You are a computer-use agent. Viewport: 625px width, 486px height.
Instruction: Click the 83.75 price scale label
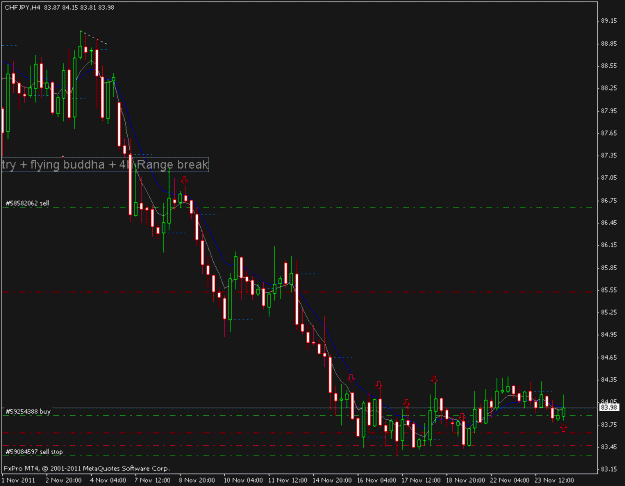(608, 425)
